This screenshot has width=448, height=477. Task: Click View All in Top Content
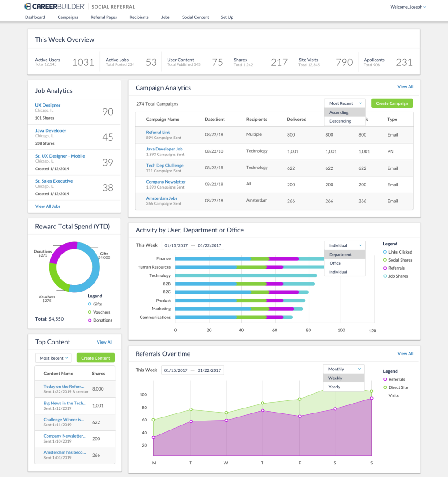coord(105,342)
